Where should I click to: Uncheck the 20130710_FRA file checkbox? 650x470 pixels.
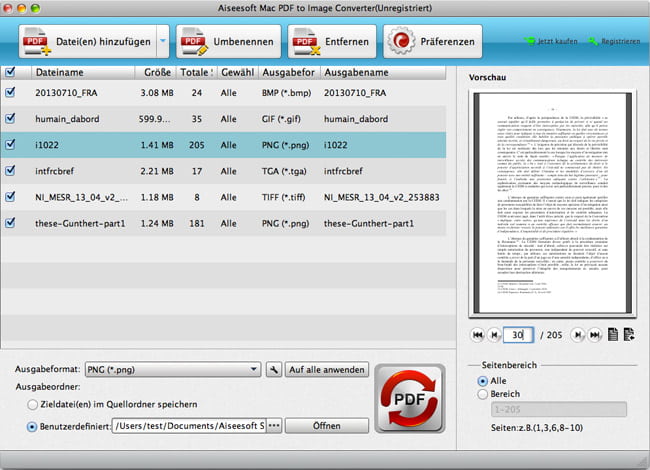point(10,92)
